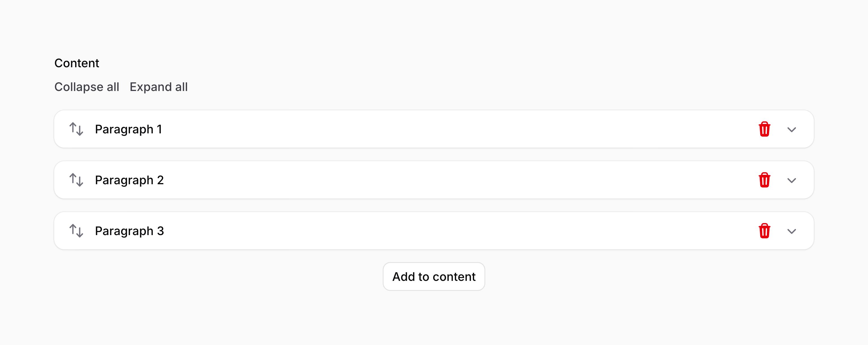Image resolution: width=868 pixels, height=345 pixels.
Task: Delete Paragraph 1 with the red trash icon
Action: point(764,129)
